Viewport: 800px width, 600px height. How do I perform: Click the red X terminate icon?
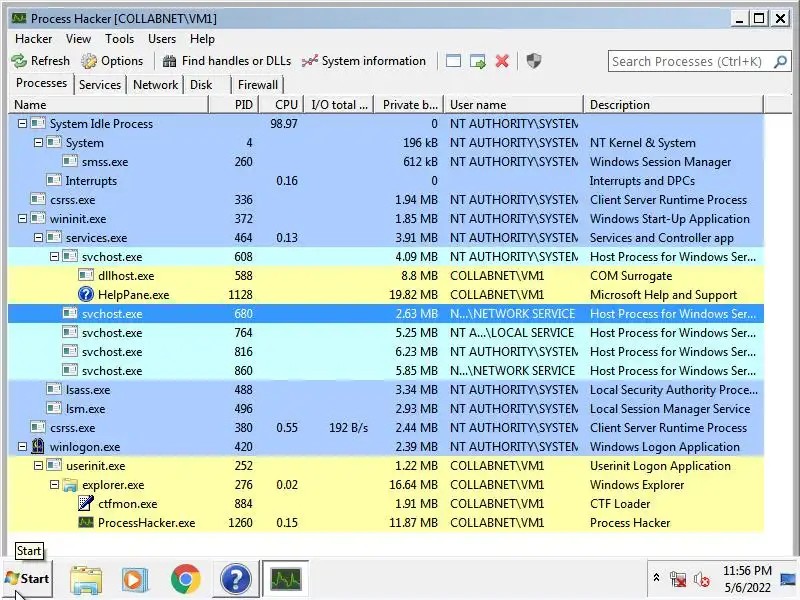point(502,61)
